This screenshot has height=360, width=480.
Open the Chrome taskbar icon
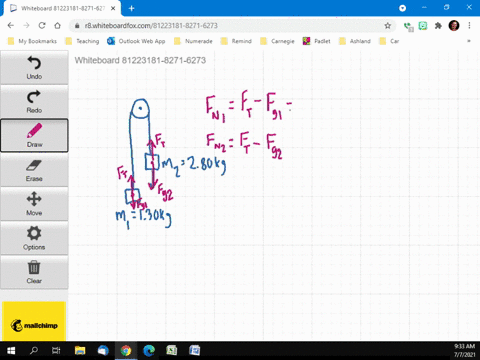126,351
